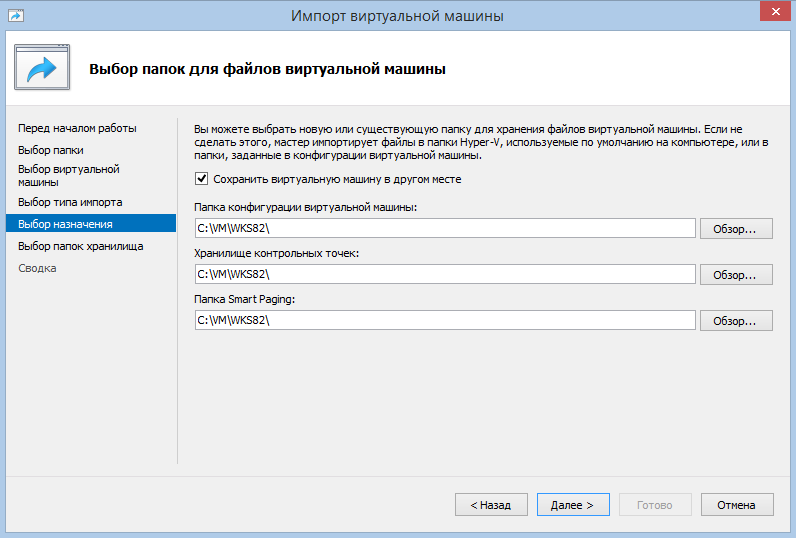Click the 'Сводка' step in sidebar
796x538 pixels.
click(x=37, y=268)
